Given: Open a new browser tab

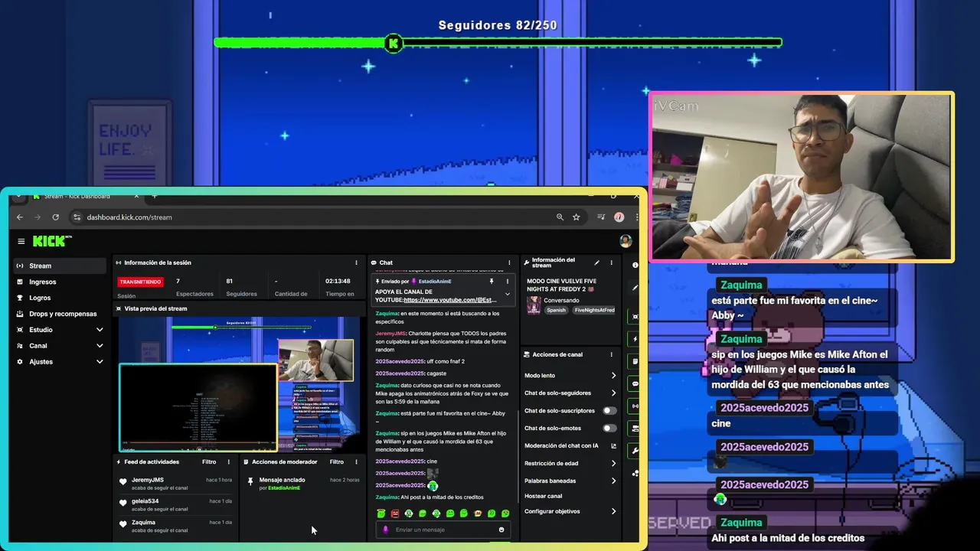Looking at the screenshot, I should coord(154,197).
